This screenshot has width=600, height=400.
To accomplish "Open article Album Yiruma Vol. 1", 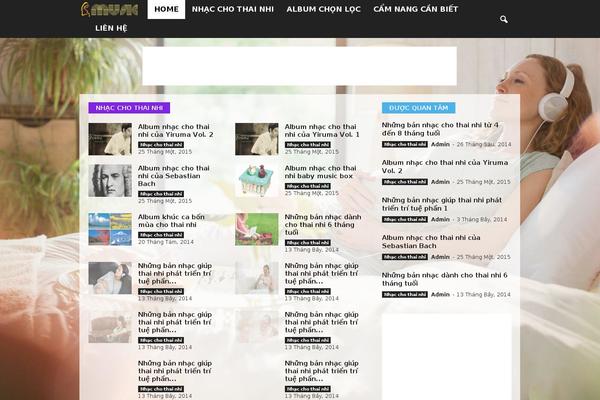I will pos(322,131).
